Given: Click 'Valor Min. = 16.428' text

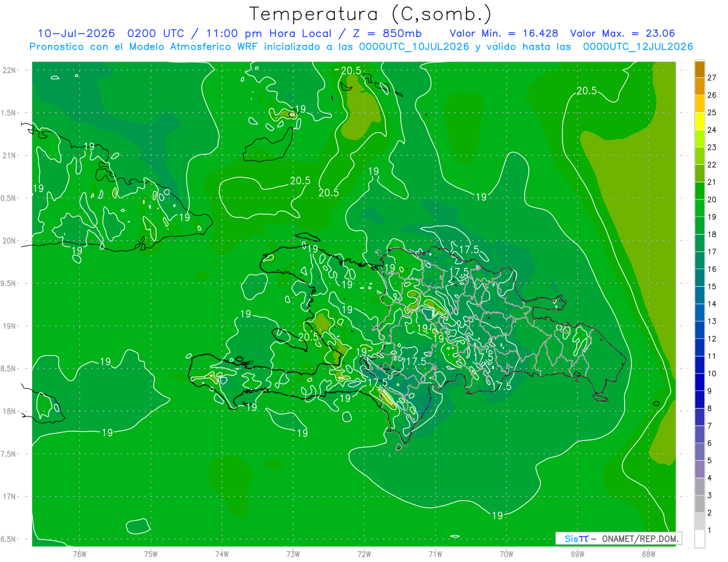Looking at the screenshot, I should click(504, 33).
